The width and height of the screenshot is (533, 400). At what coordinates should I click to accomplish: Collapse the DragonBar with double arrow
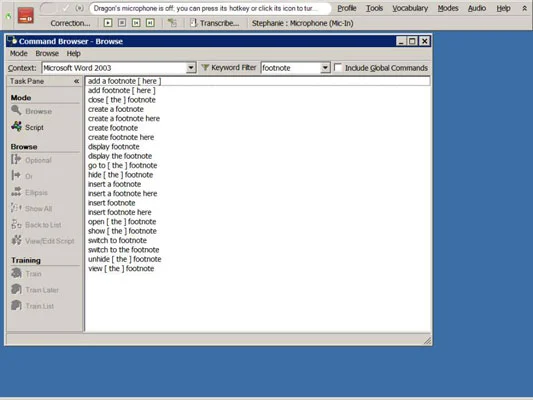pos(524,8)
